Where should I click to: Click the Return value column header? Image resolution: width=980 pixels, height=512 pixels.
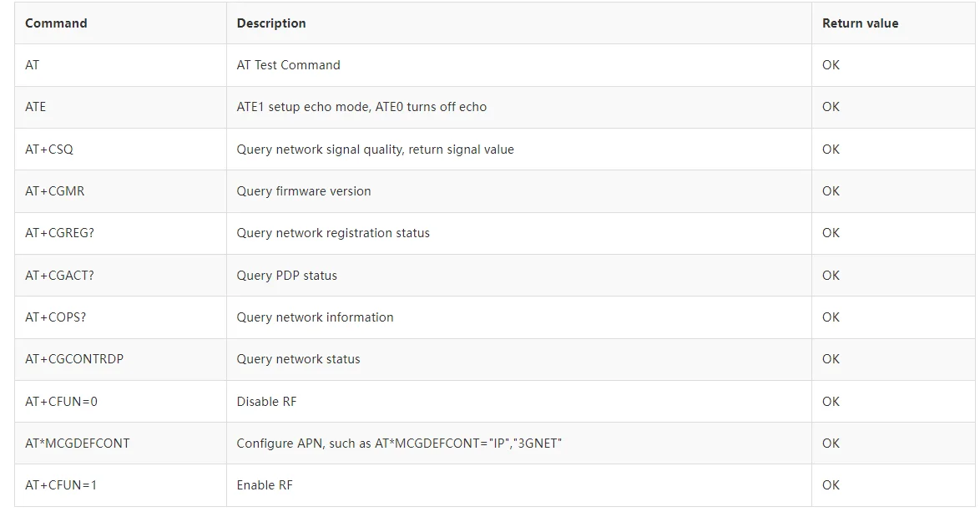pyautogui.click(x=860, y=23)
